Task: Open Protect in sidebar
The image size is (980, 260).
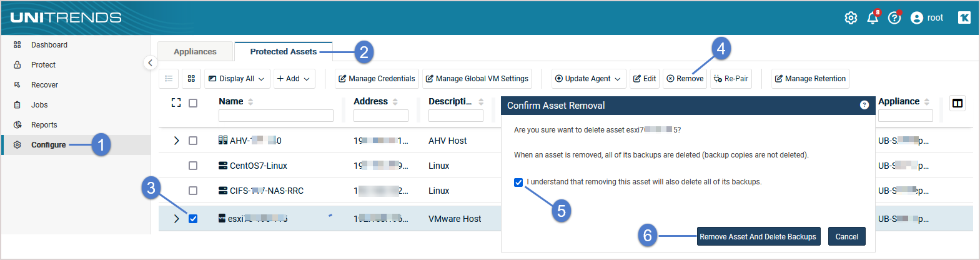Action: point(43,65)
